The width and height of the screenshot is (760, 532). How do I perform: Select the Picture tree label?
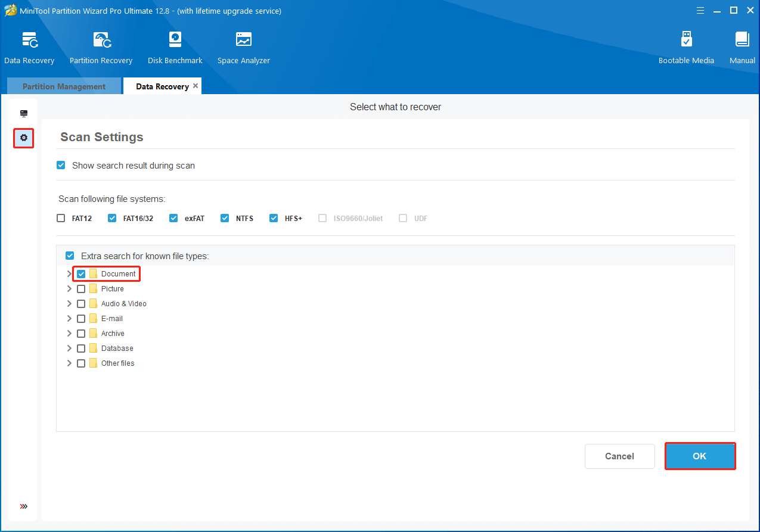tap(113, 289)
